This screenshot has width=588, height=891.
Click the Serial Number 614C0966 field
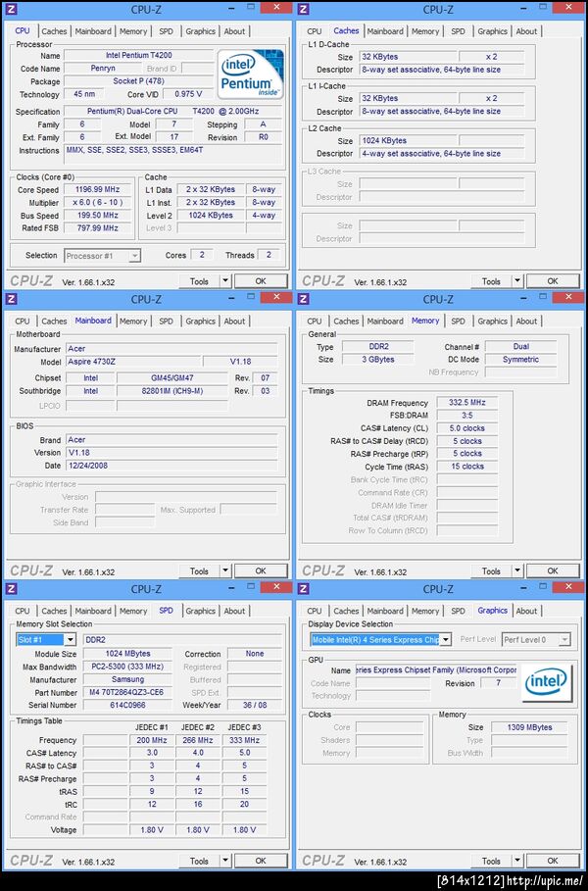(127, 705)
